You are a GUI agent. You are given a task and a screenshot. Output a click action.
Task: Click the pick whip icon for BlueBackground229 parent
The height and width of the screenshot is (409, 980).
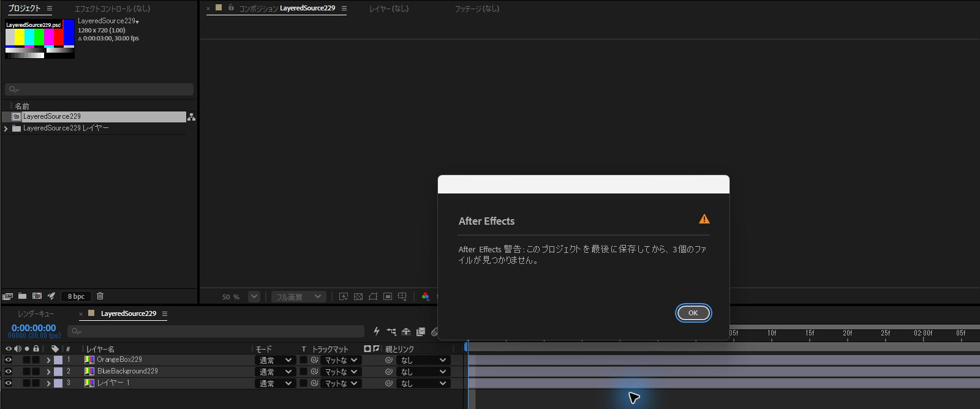pyautogui.click(x=388, y=372)
